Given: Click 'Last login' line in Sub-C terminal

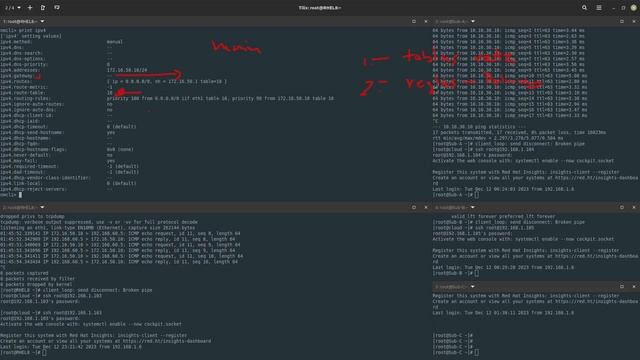Looking at the screenshot, I should 503,313.
